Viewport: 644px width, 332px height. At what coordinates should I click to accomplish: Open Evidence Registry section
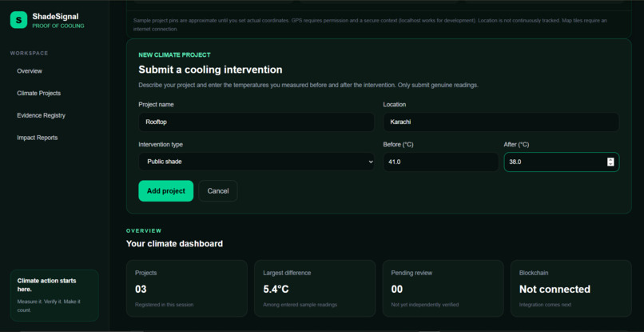click(x=41, y=116)
